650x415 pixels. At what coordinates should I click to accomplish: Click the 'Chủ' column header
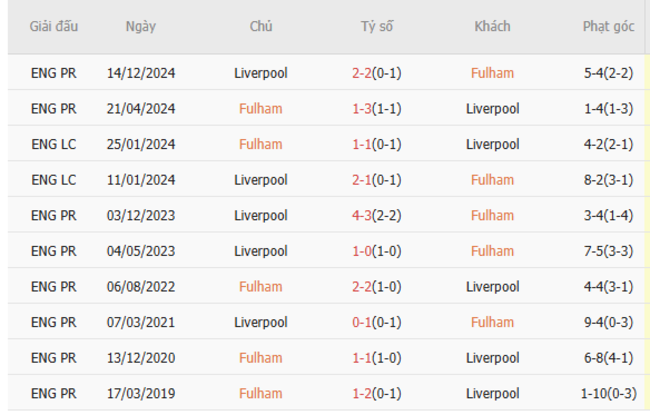pos(260,27)
